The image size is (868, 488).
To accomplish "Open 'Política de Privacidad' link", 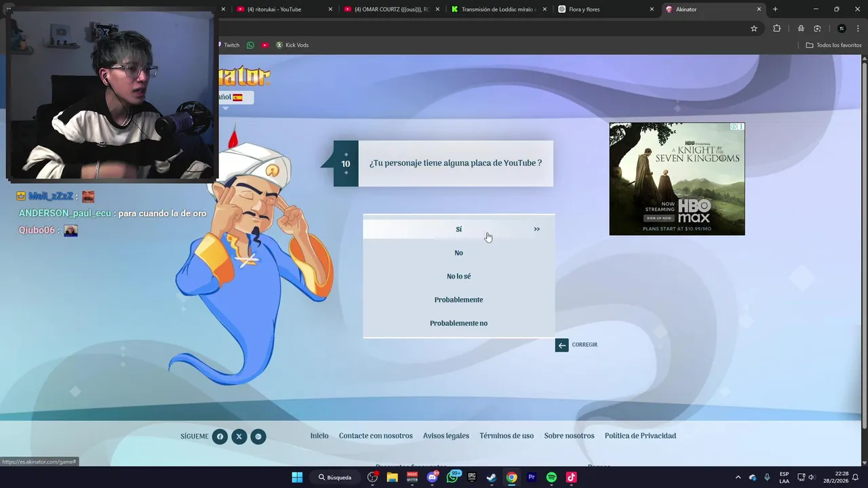I will (x=640, y=436).
